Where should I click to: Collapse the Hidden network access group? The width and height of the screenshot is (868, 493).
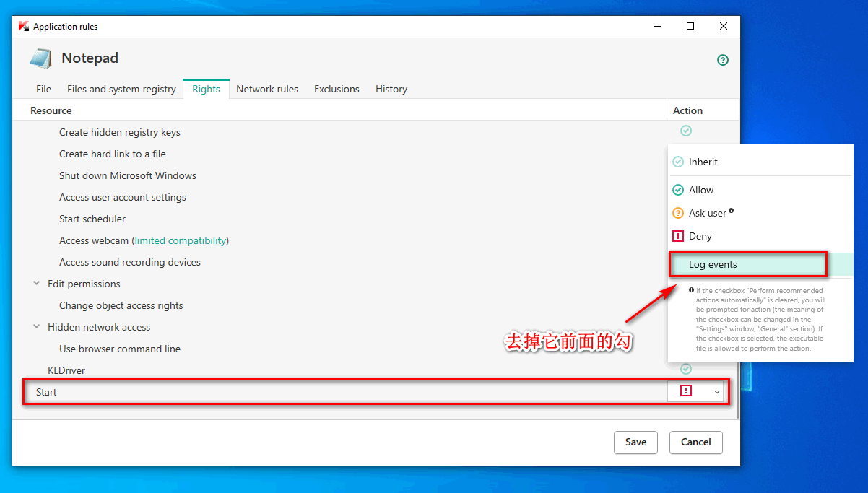coord(36,327)
